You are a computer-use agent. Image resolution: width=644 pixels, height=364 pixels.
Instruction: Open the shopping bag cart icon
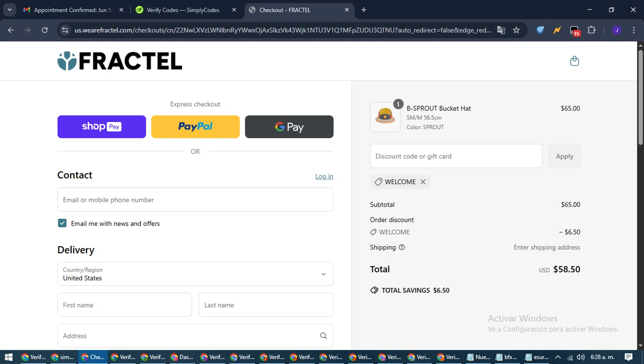[x=574, y=61]
